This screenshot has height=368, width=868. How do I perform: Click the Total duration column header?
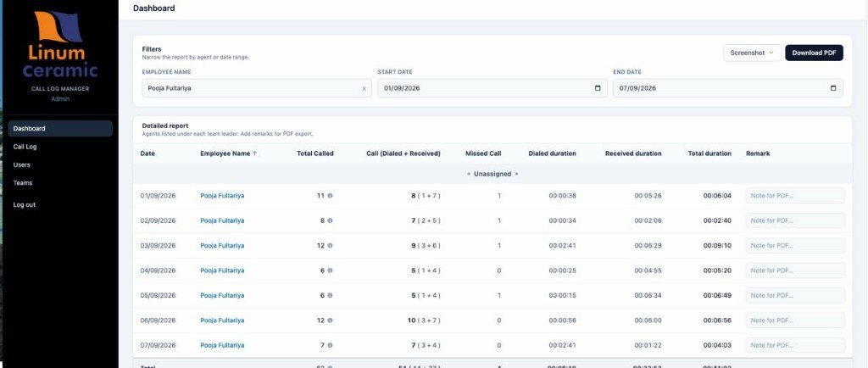tap(709, 153)
